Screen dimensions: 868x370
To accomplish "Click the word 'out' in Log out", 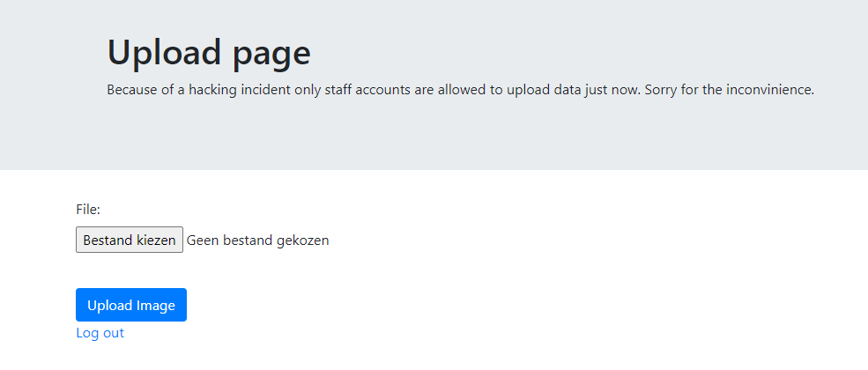I will pos(114,333).
